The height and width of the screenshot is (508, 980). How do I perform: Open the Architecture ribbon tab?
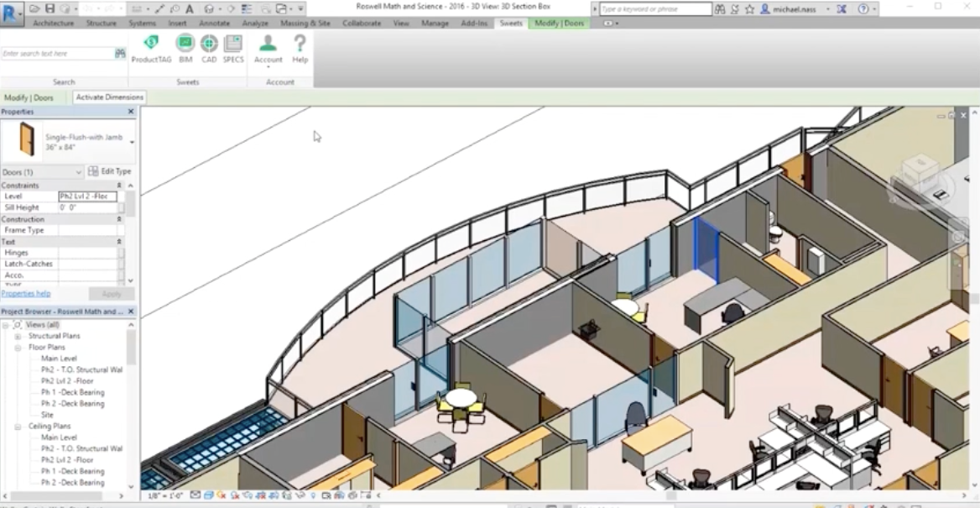click(x=53, y=24)
